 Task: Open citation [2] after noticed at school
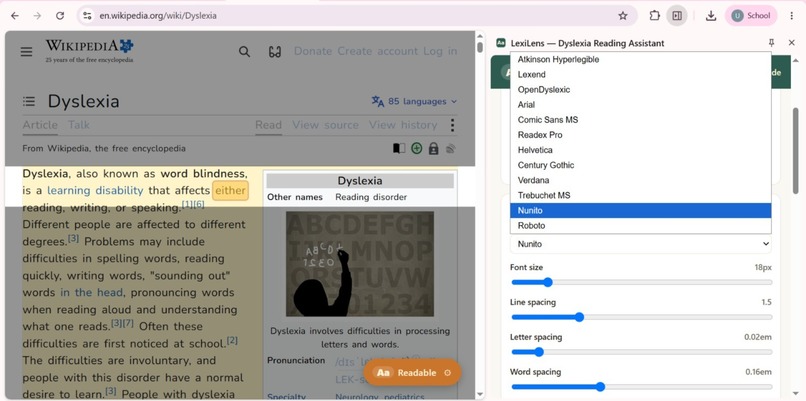pos(232,340)
